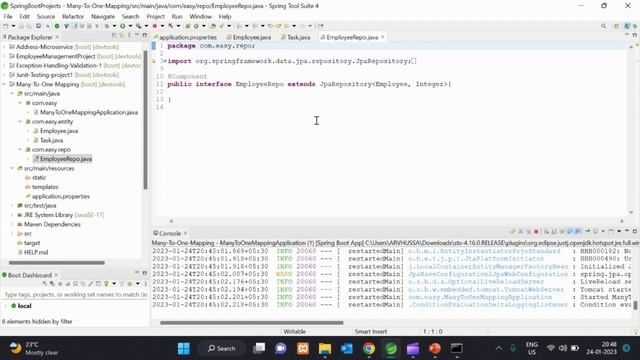
Task: Open the Navigate menu
Action: pos(103,16)
